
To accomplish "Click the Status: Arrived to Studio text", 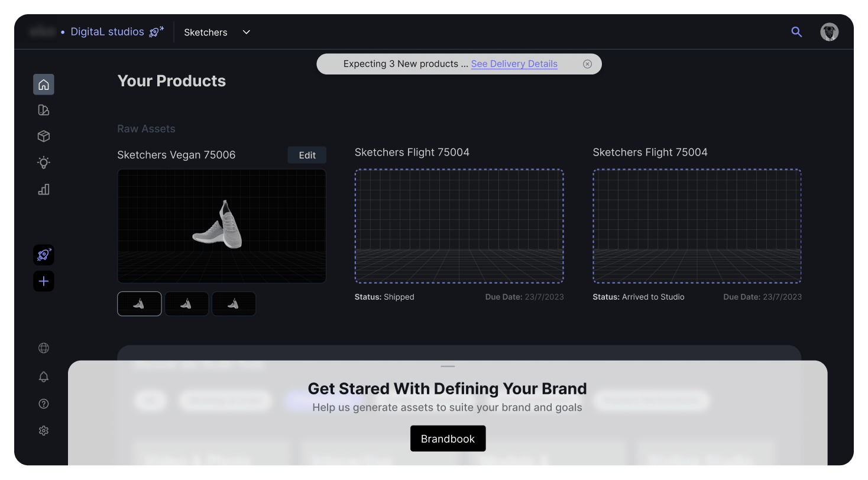I will coord(639,297).
